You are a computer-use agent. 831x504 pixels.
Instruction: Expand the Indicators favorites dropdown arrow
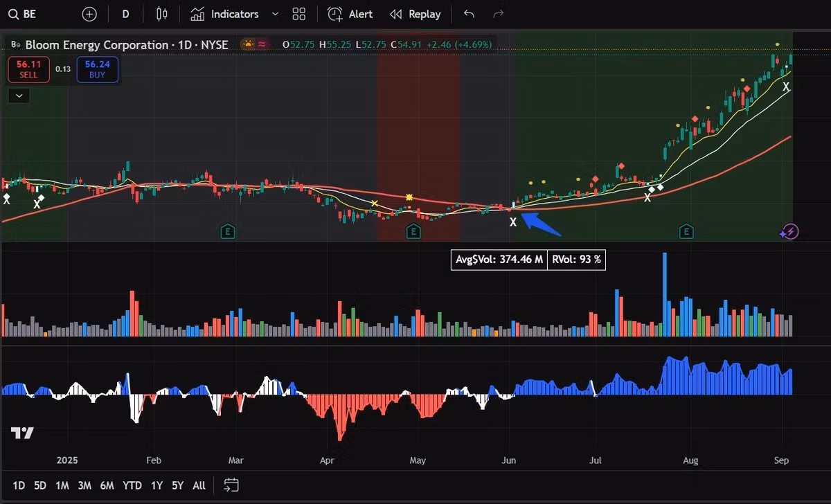275,14
